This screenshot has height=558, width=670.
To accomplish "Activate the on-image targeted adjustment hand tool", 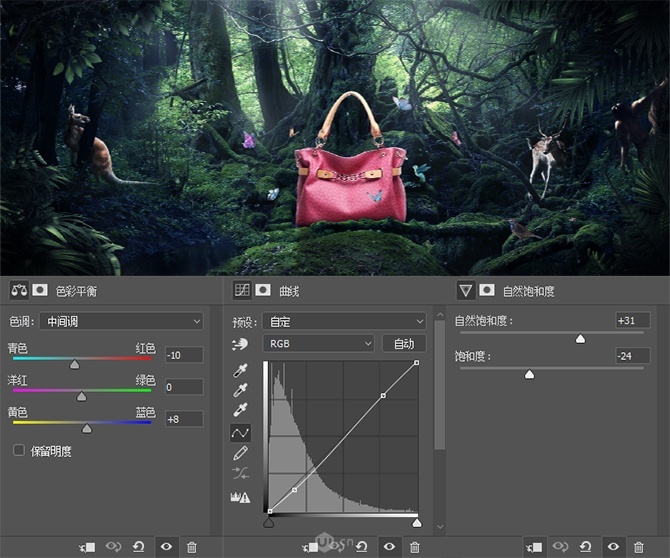I will tap(240, 344).
